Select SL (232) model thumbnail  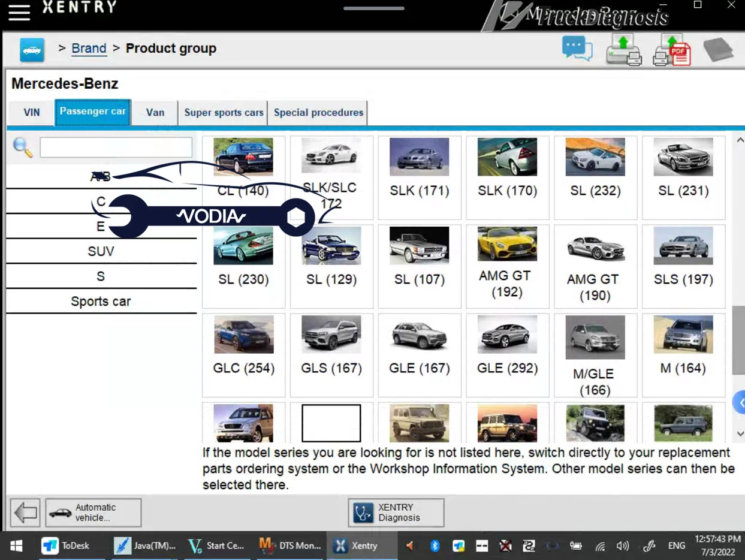point(595,177)
